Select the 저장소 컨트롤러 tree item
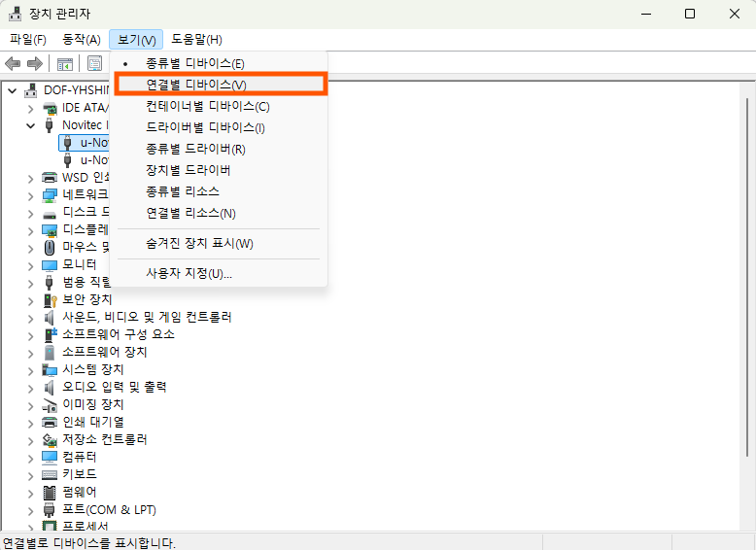The width and height of the screenshot is (756, 550). tap(105, 439)
